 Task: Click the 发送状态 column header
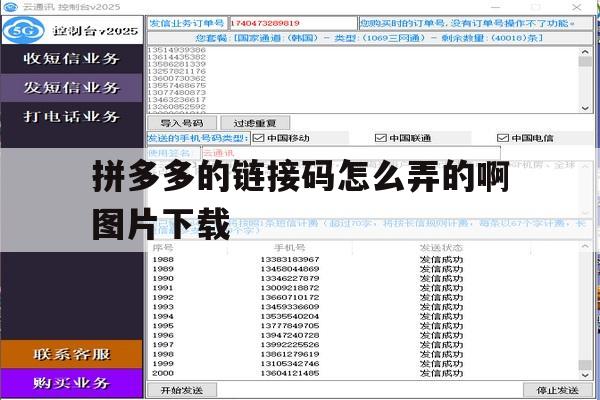(x=441, y=248)
